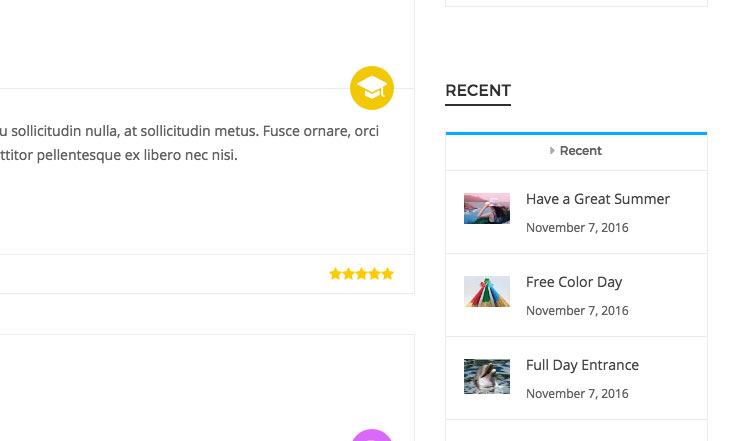
Task: Click the last star in the rating
Action: (387, 274)
